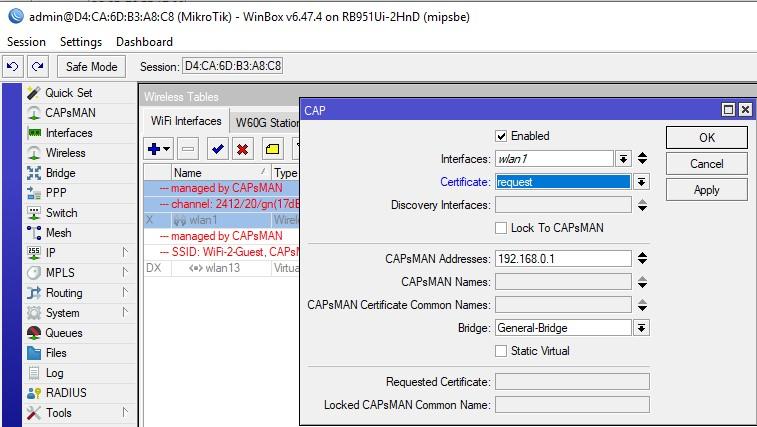This screenshot has height=427, width=757.
Task: Click SSID: WiFi-2-Guest comment row
Action: pos(222,252)
